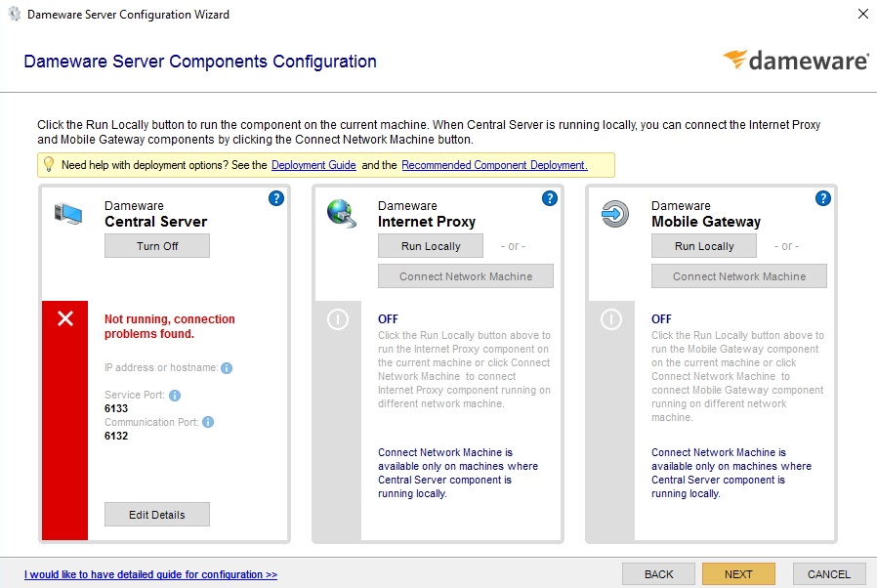Click the Mobile Gateway OFF status indicator icon
Viewport: 877px width, 588px height.
coord(609,318)
